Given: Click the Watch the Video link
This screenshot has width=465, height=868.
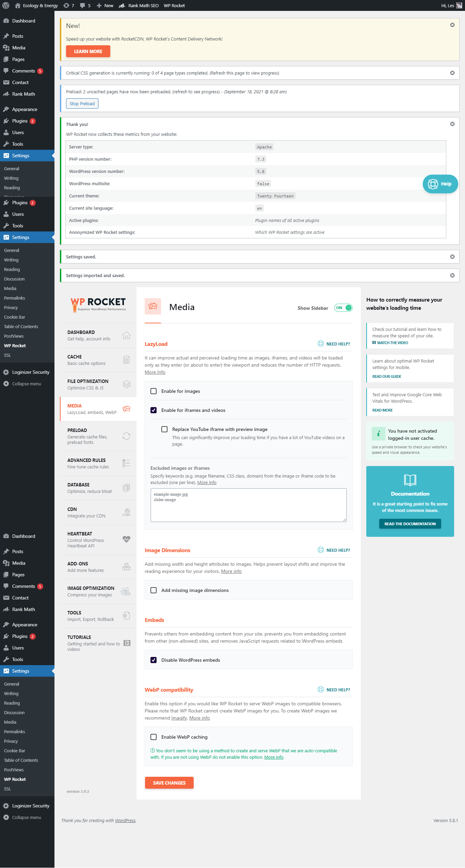Looking at the screenshot, I should point(390,343).
